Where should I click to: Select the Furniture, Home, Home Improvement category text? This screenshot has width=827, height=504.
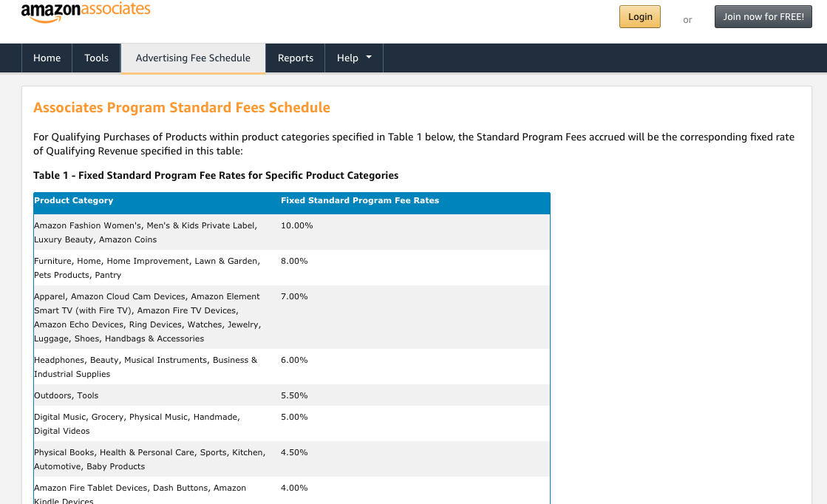(147, 268)
